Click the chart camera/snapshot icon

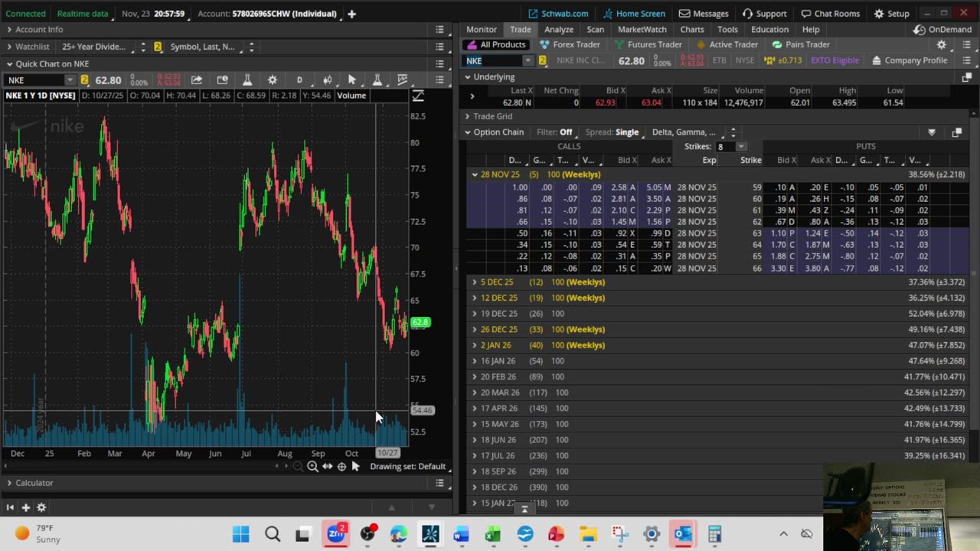coord(222,80)
